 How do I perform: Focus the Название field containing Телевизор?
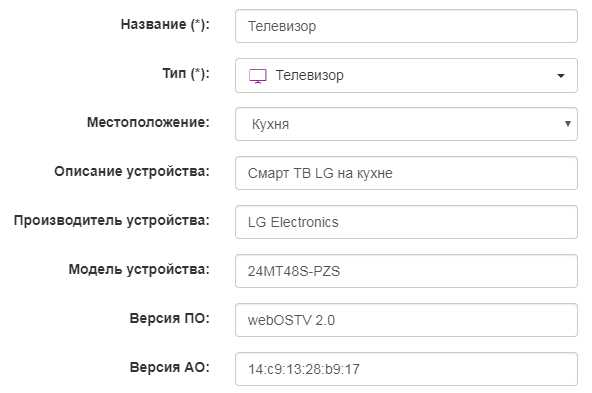pos(406,26)
